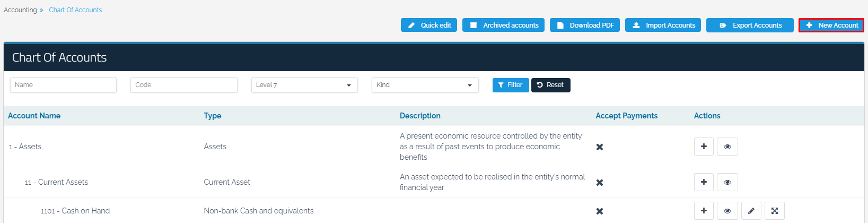The image size is (868, 223).
Task: Add sub-account under Cash on Hand
Action: tap(704, 211)
